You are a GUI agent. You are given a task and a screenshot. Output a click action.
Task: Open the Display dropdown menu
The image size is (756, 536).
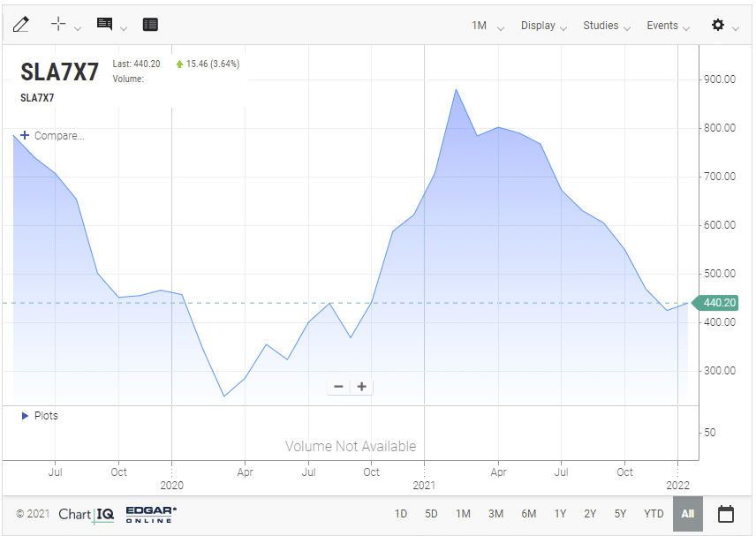click(543, 26)
